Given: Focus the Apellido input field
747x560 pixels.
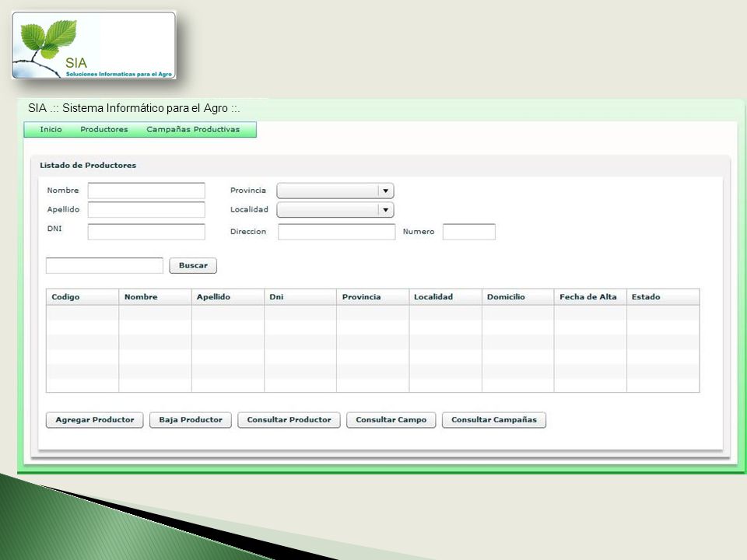Looking at the screenshot, I should pos(146,209).
